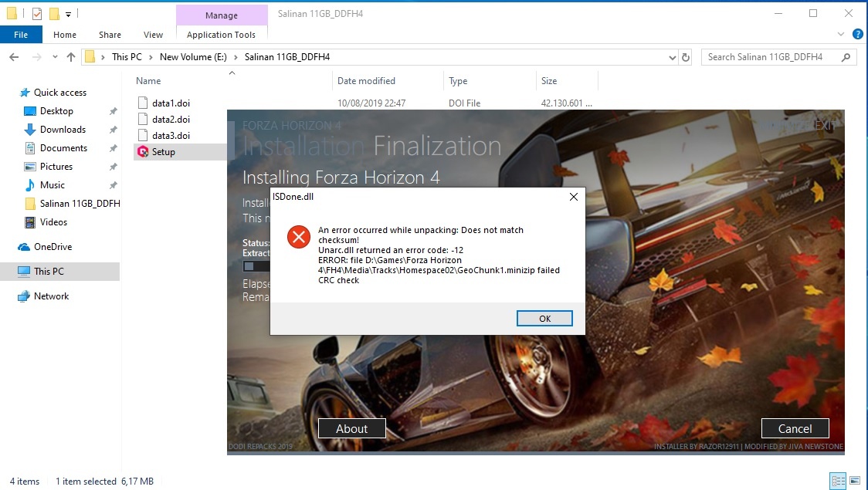Screen dimensions: 868x490
Task: Switch to the View ribbon tab
Action: point(153,35)
